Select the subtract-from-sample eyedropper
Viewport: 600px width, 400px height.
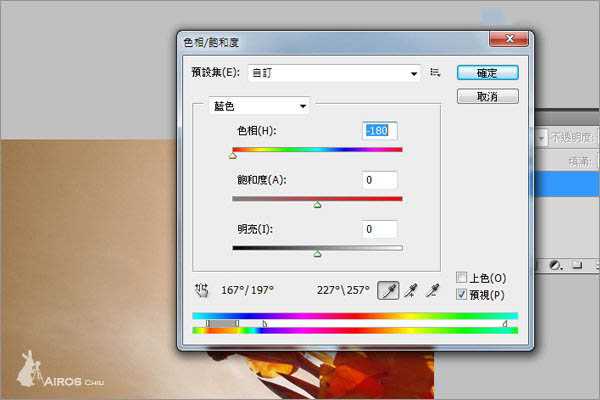click(x=432, y=290)
